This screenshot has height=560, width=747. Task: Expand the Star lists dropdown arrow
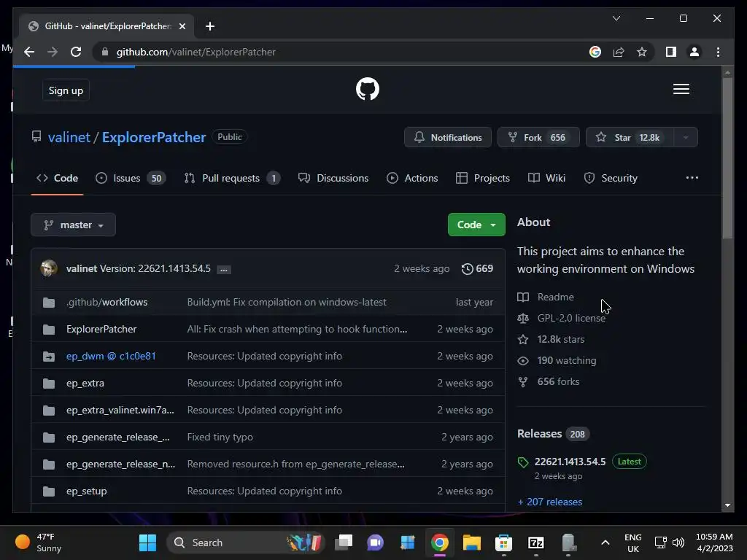point(686,138)
